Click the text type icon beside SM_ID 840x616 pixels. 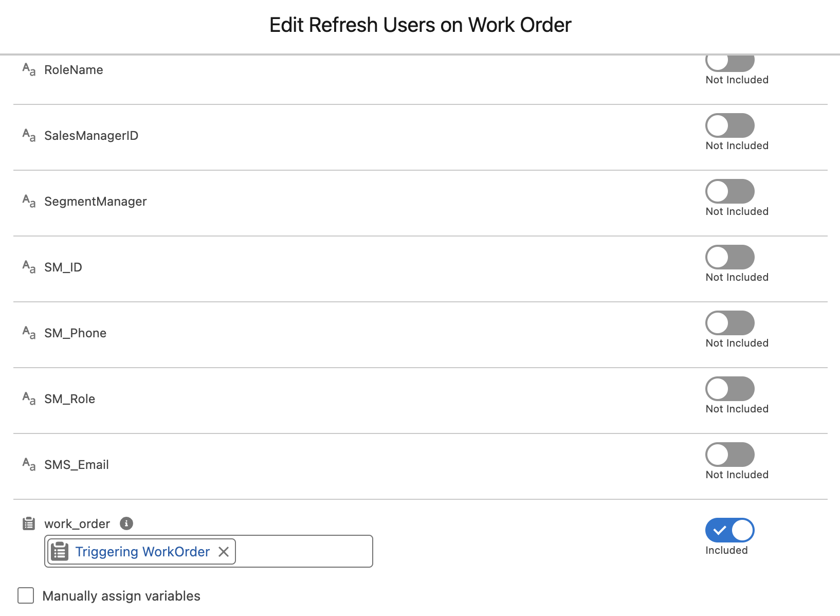28,266
